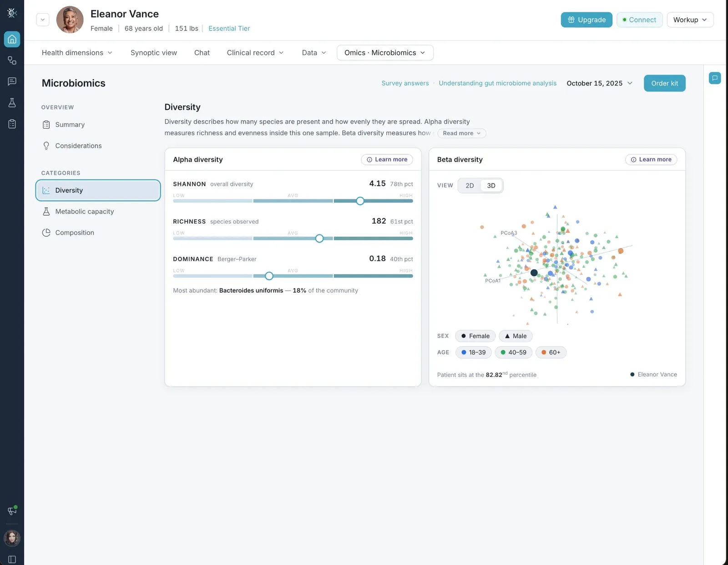Viewport: 728px width, 565px height.
Task: Open the lab flask icon in sidebar
Action: pos(12,102)
